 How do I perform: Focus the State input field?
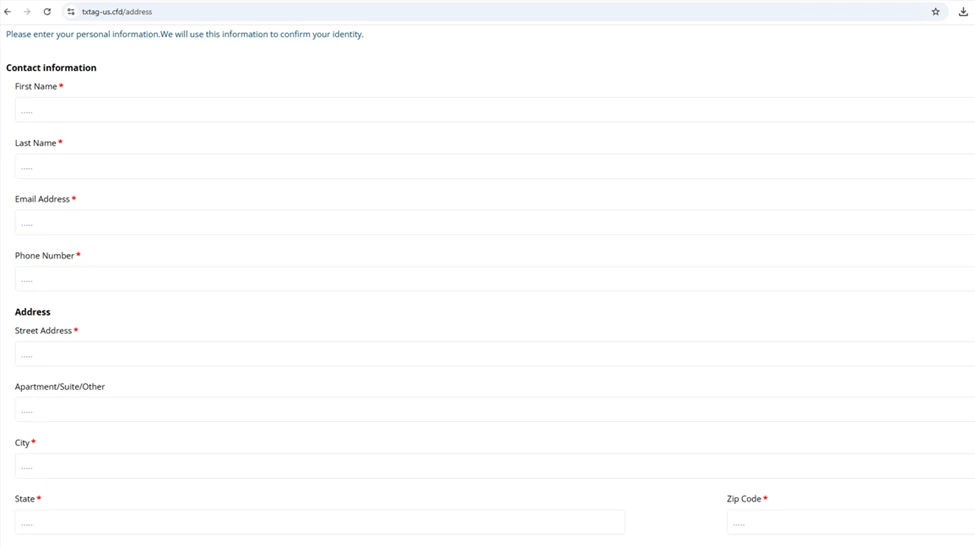click(320, 523)
